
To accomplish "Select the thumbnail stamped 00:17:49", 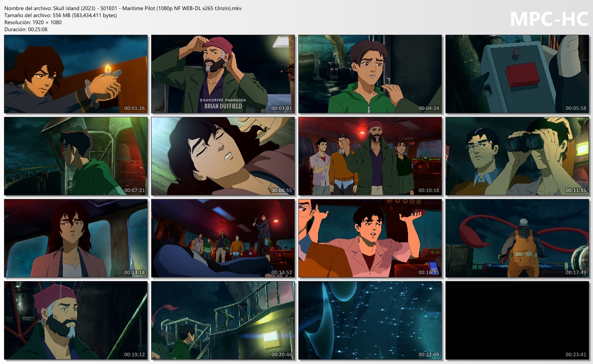I will click(517, 238).
